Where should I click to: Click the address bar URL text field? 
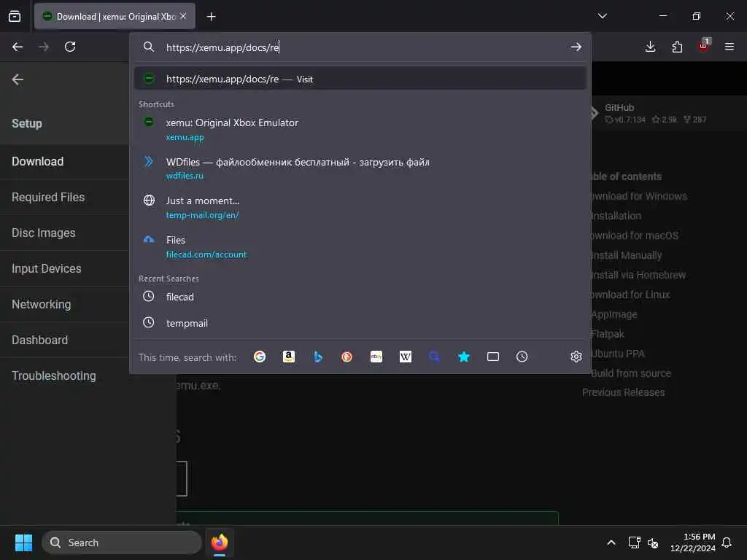[x=362, y=47]
